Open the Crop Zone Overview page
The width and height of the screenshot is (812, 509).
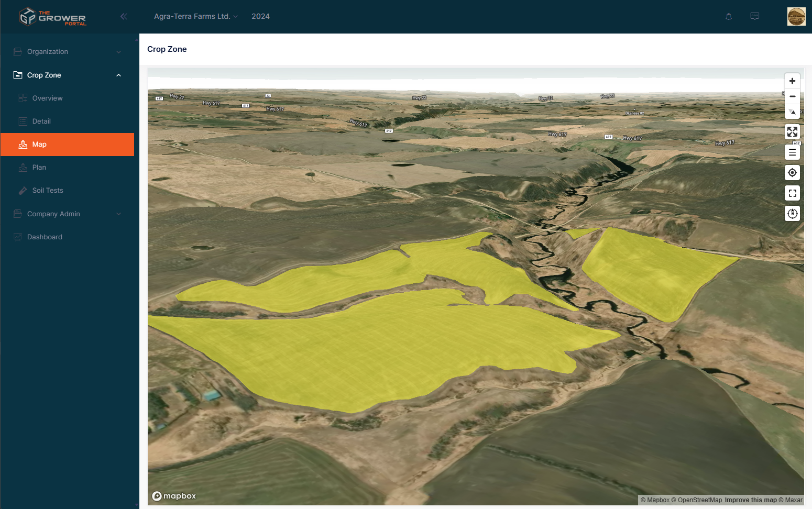point(47,98)
